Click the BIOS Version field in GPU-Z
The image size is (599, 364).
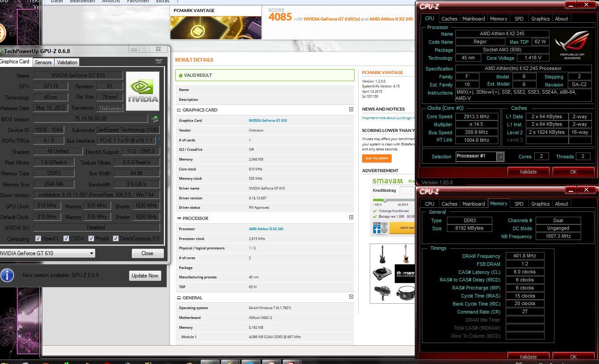(x=91, y=119)
